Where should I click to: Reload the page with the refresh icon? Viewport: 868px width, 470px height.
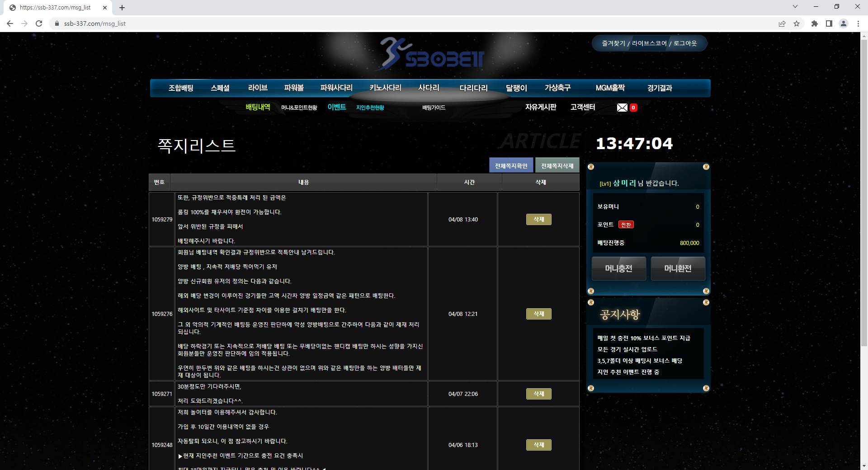click(39, 23)
